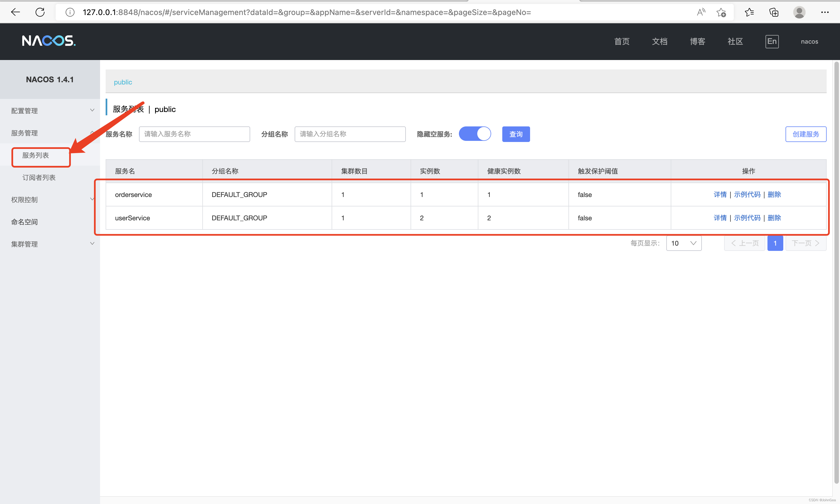Click the NACOS 1.4.1 version label
The image size is (840, 504).
click(x=49, y=79)
